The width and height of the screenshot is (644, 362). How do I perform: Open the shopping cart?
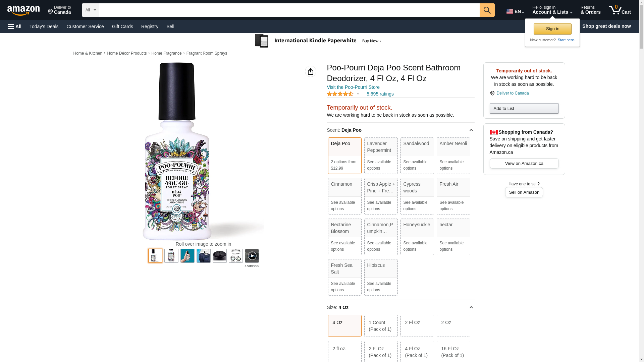point(620,10)
